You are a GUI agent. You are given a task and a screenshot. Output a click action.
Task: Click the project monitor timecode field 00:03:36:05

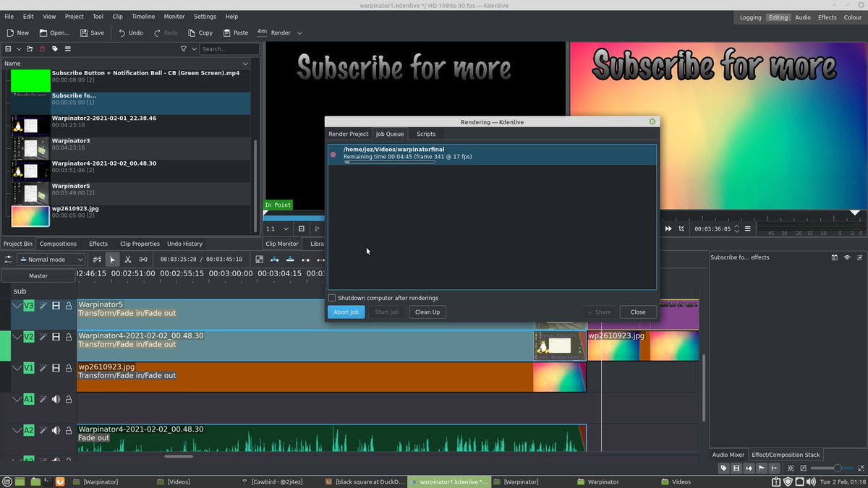tap(712, 228)
